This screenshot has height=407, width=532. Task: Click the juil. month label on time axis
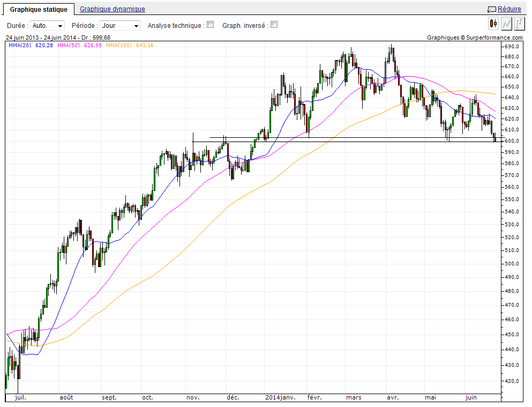[21, 397]
